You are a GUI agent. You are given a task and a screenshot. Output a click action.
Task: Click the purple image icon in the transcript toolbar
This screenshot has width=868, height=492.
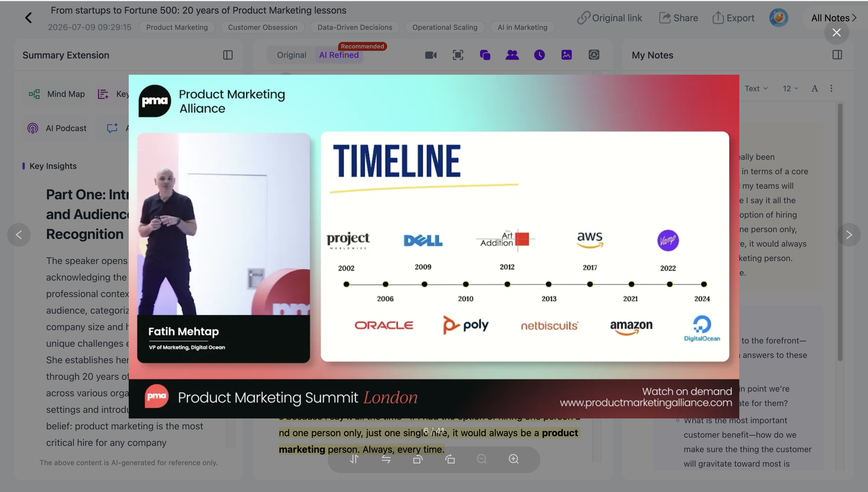click(x=566, y=55)
